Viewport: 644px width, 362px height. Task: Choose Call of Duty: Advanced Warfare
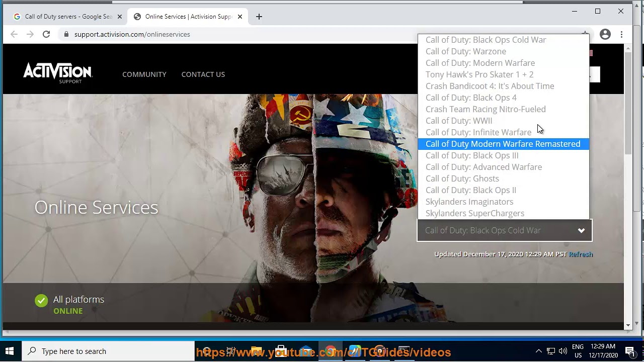click(503, 167)
